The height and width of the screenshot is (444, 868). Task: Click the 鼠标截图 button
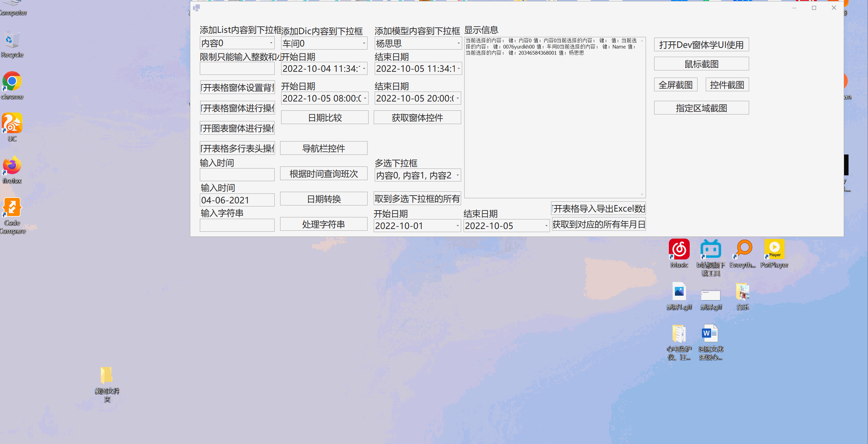click(x=701, y=64)
